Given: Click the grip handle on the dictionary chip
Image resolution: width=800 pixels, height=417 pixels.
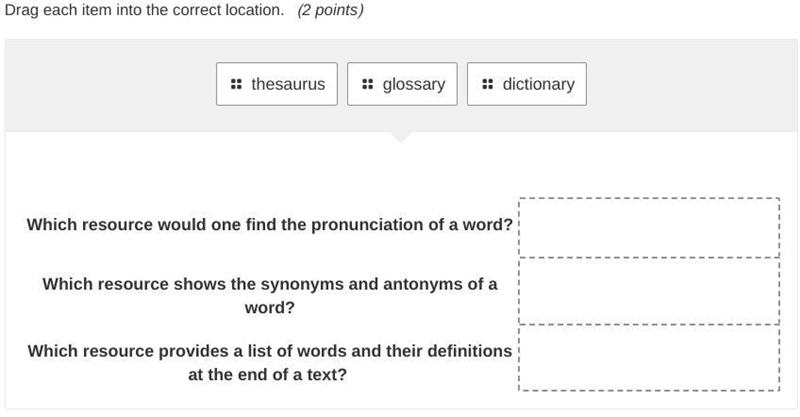Looking at the screenshot, I should 488,84.
